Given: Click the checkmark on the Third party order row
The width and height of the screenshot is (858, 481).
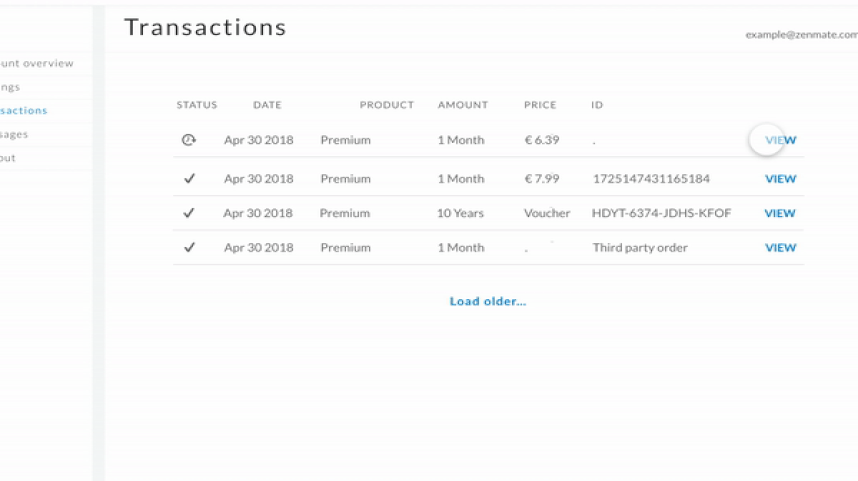Looking at the screenshot, I should [189, 247].
